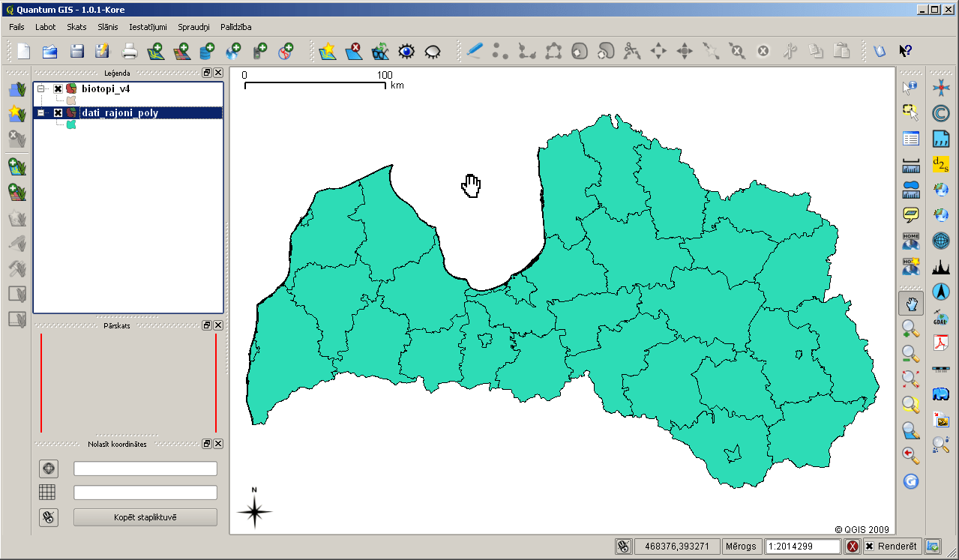
Task: Click the projection status button at the status bar's right end
Action: click(x=933, y=547)
